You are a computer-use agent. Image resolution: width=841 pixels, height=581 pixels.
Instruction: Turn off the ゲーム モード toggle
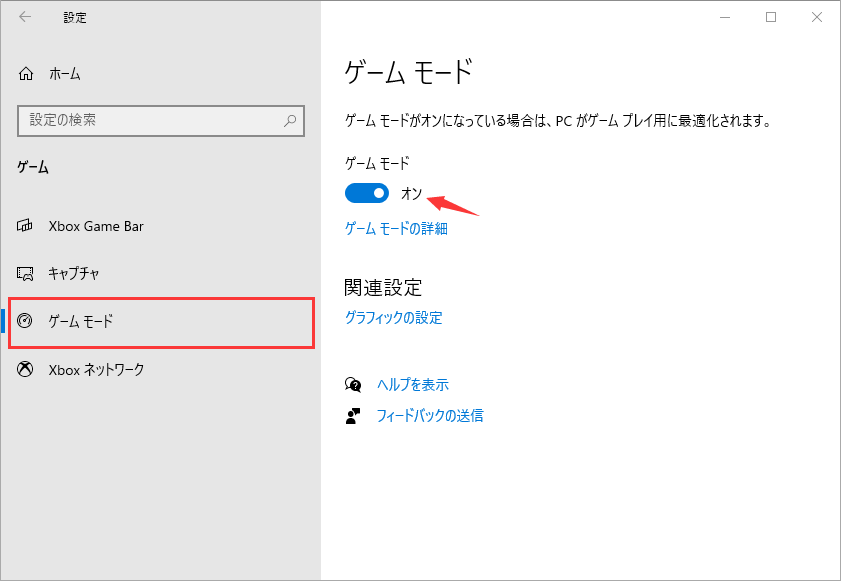366,192
